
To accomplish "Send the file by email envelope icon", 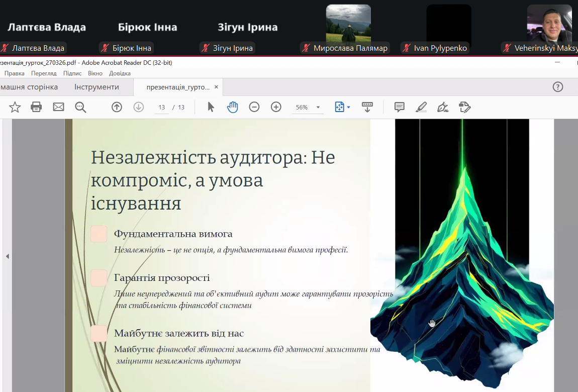I will click(59, 107).
